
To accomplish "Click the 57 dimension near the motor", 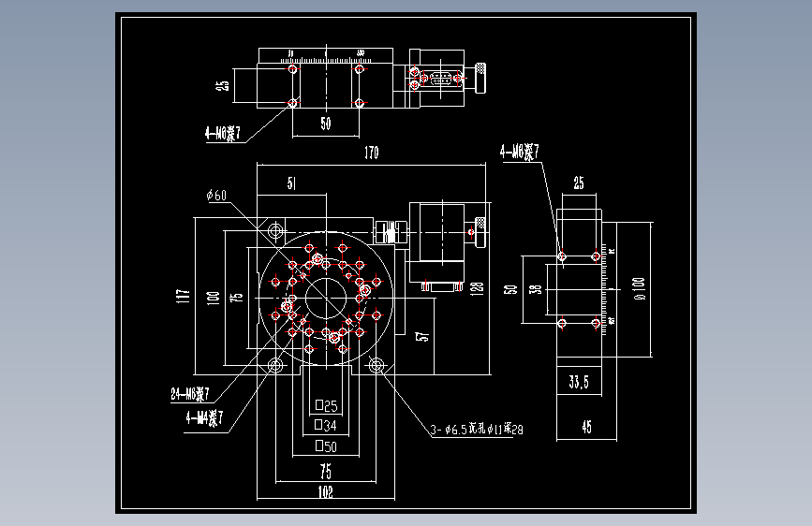I will (x=423, y=337).
